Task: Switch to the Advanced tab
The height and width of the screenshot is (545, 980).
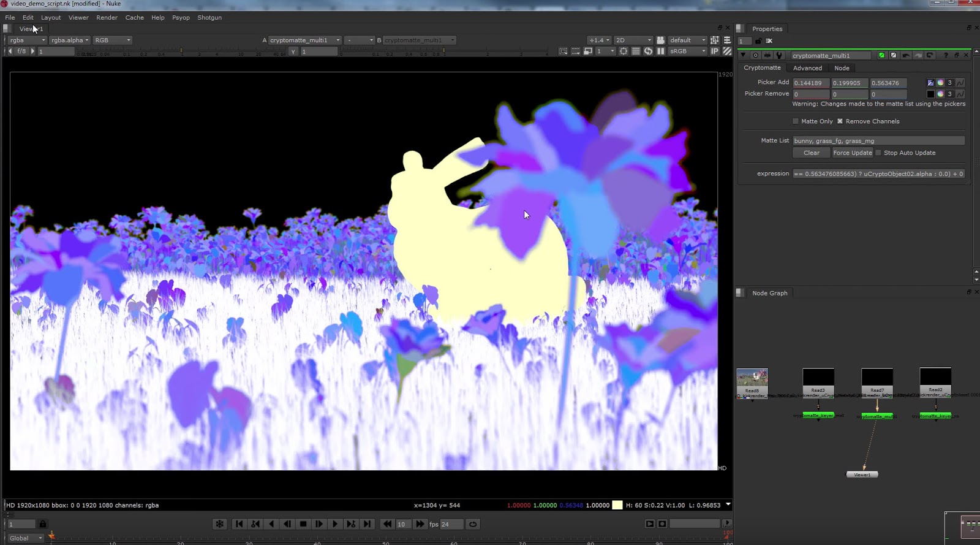Action: (x=807, y=68)
